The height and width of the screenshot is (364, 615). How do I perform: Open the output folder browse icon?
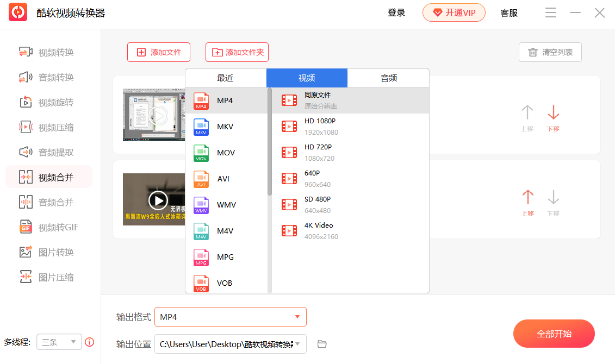pyautogui.click(x=321, y=343)
